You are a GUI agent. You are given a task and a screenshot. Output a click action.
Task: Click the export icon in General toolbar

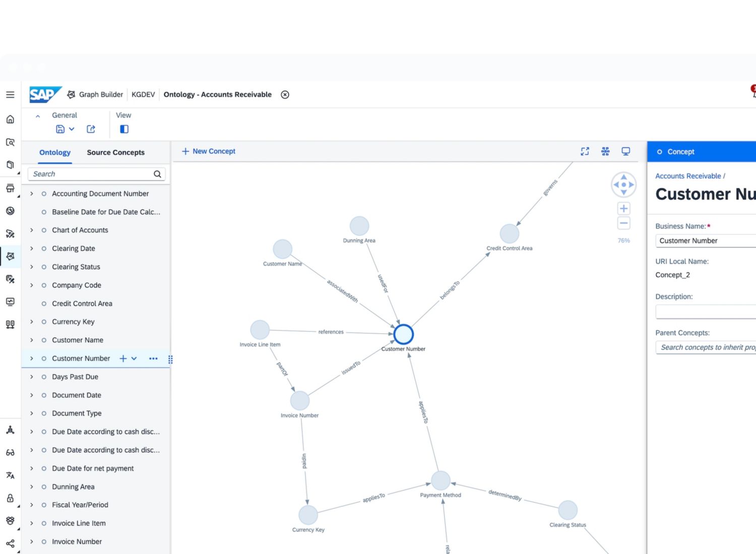pyautogui.click(x=91, y=129)
